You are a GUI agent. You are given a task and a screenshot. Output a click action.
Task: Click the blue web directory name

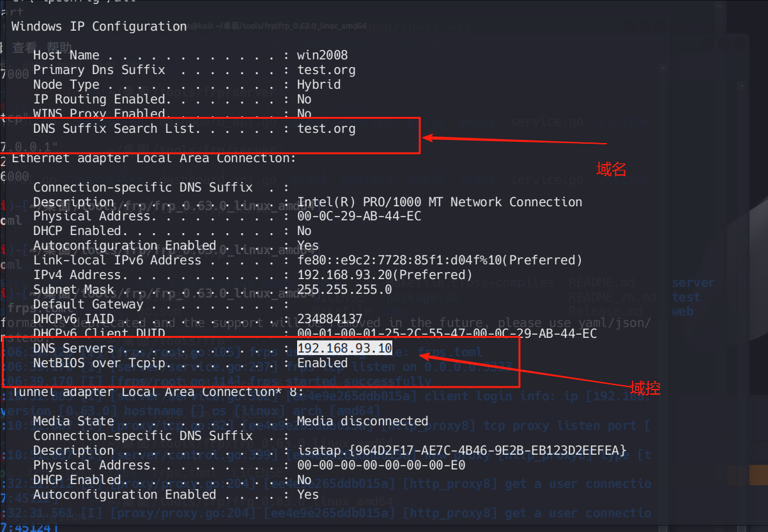(x=682, y=312)
